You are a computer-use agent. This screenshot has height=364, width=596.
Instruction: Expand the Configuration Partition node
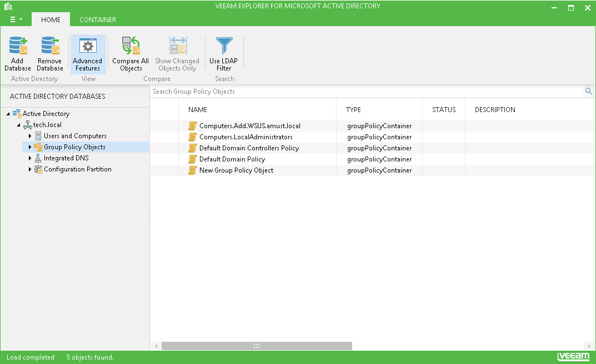(x=30, y=169)
